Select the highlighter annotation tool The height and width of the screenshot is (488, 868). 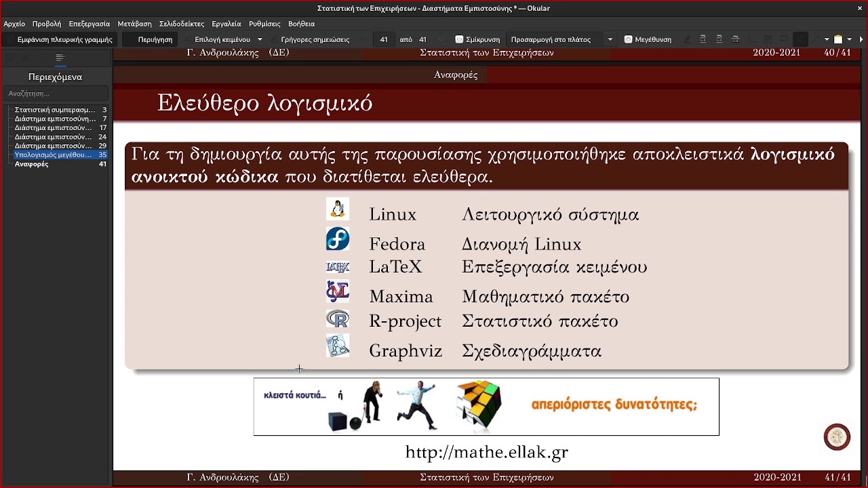(x=687, y=39)
